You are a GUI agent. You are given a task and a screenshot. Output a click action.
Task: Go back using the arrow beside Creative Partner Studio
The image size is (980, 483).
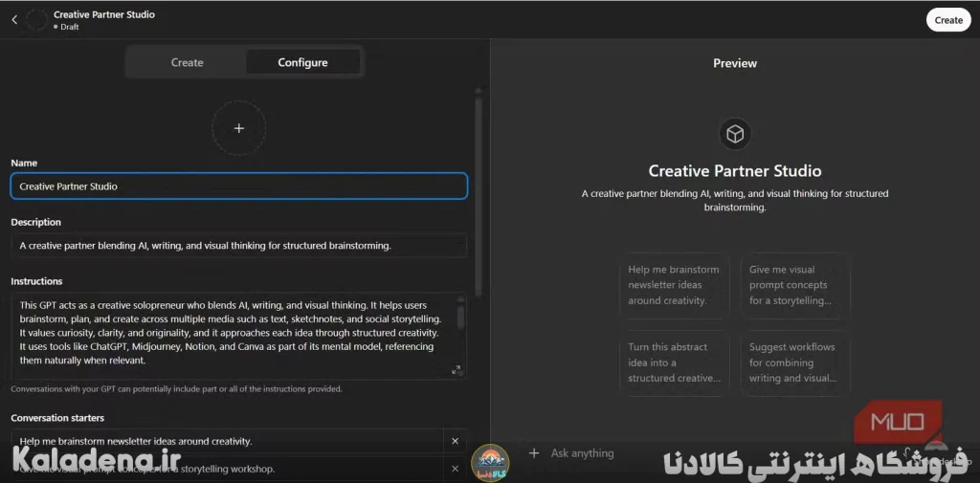[x=15, y=19]
